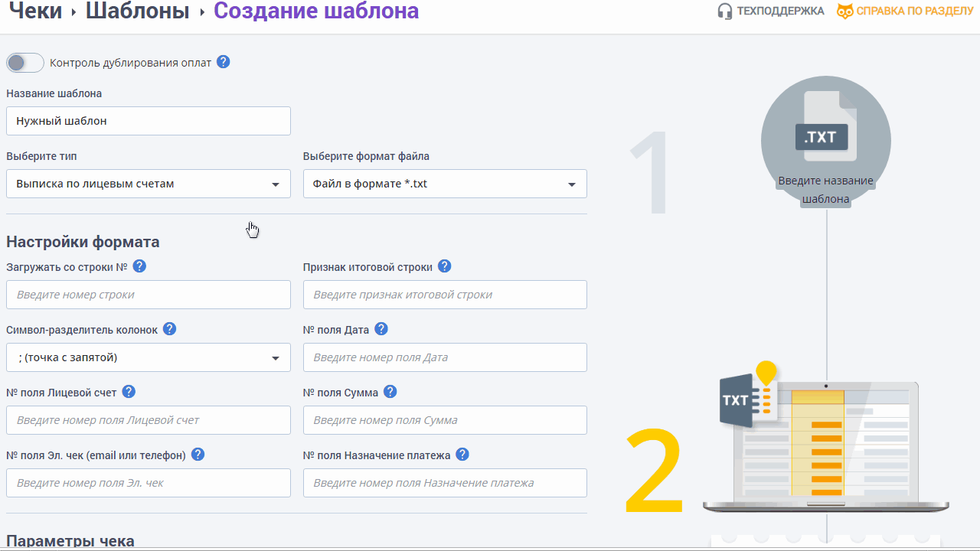Navigate to Шаблоны breadcrumb
This screenshot has width=980, height=551.
[137, 11]
